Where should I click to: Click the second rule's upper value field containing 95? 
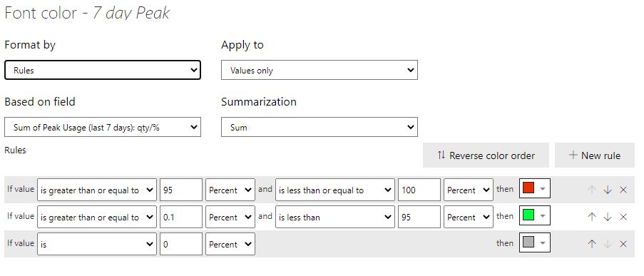click(419, 217)
